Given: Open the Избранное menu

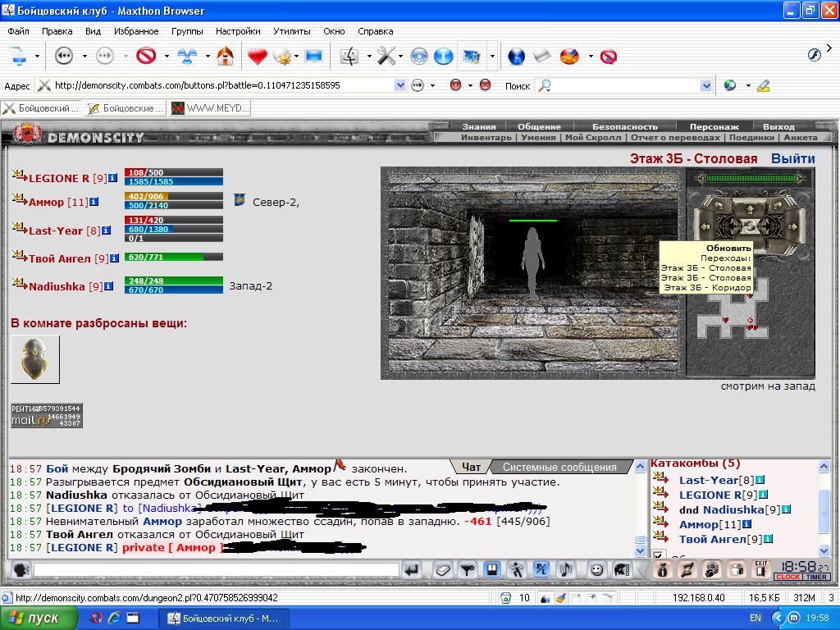Looking at the screenshot, I should (136, 31).
